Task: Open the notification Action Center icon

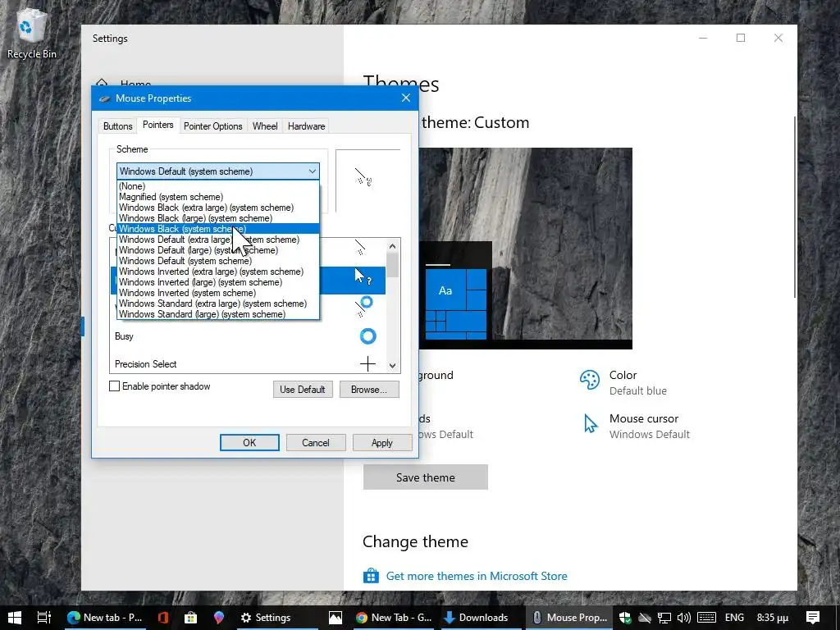Action: pyautogui.click(x=813, y=618)
